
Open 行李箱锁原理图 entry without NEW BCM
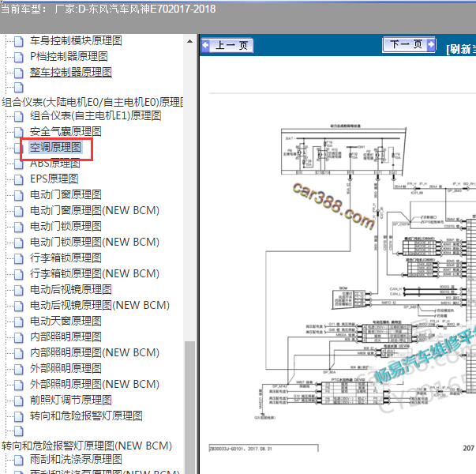(66, 258)
